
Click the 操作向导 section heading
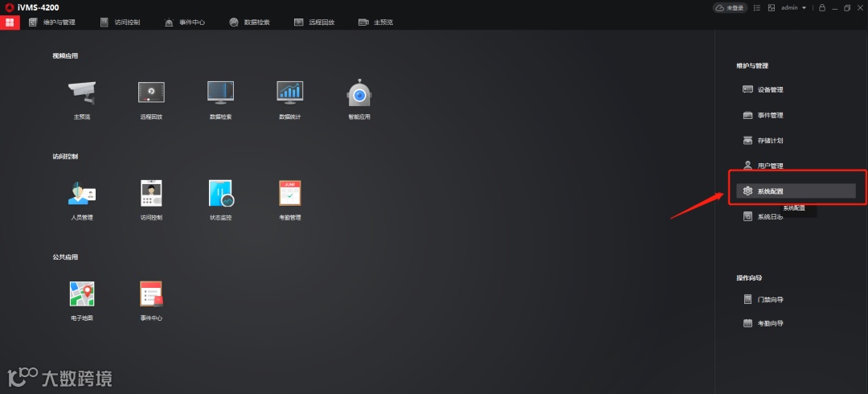click(750, 277)
